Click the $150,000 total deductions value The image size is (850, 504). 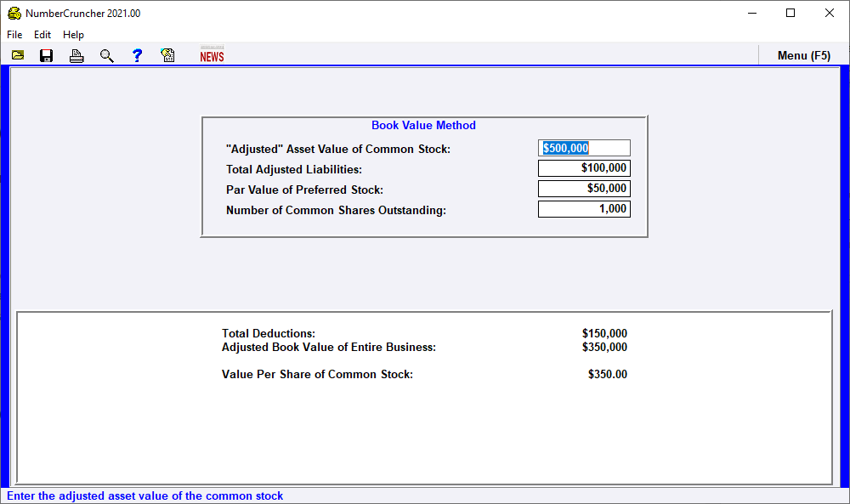click(604, 333)
